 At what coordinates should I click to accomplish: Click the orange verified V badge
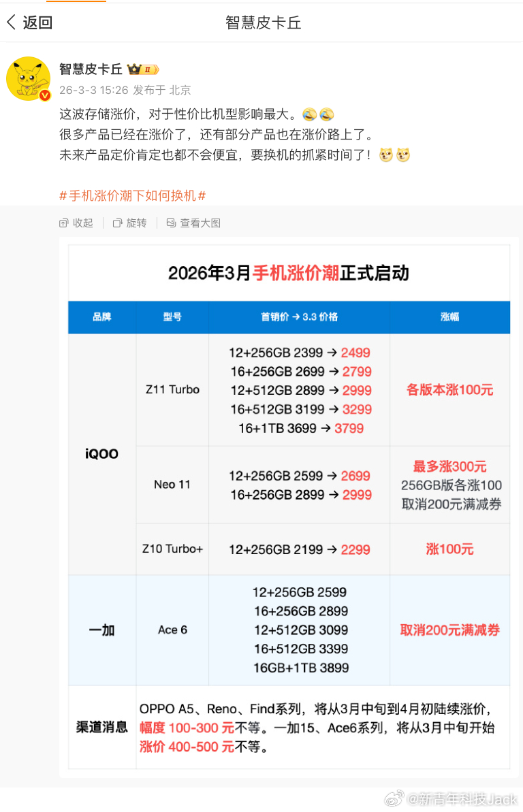coord(44,95)
